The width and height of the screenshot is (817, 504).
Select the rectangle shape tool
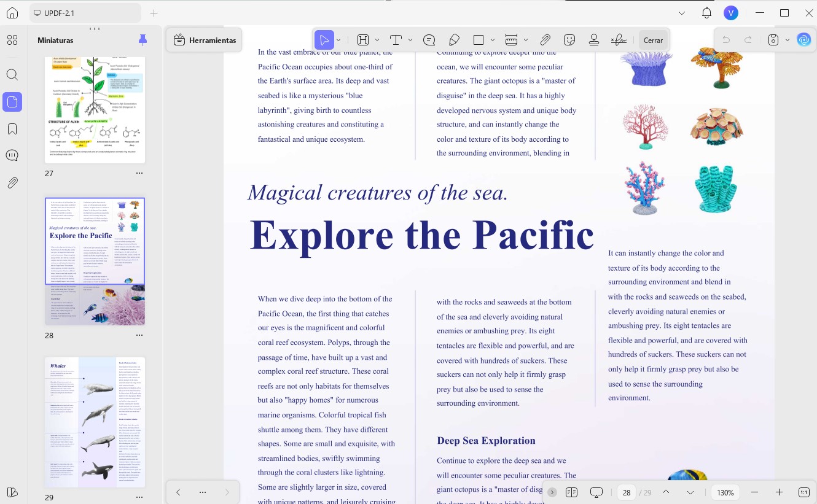479,40
